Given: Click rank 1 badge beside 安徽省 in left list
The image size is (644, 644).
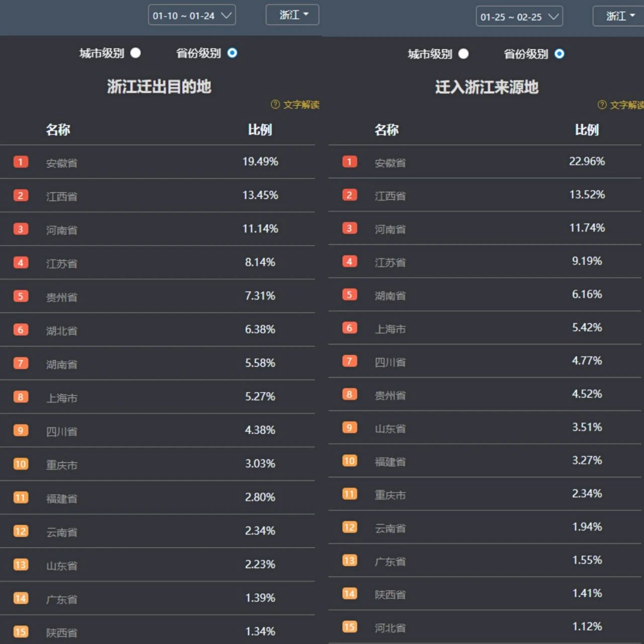Looking at the screenshot, I should pyautogui.click(x=21, y=162).
